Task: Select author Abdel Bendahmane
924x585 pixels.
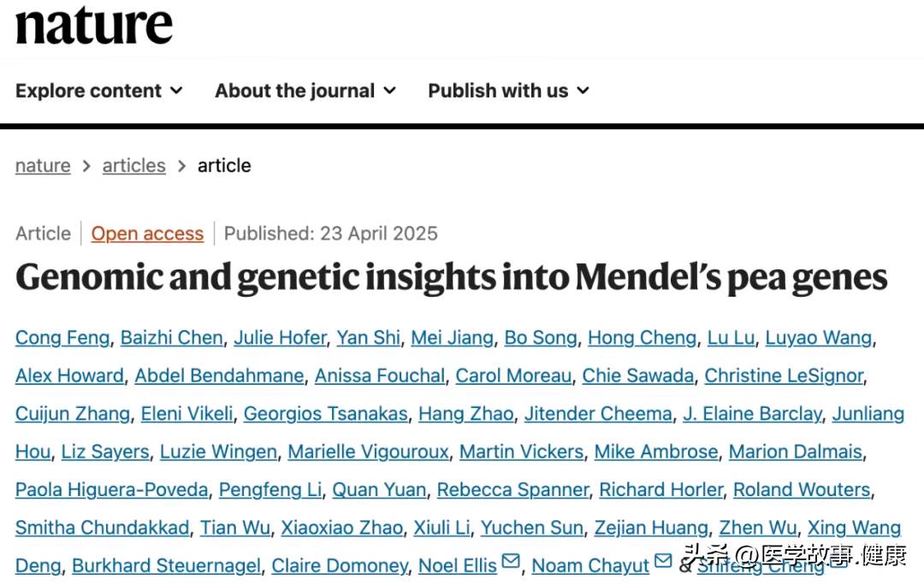Action: pyautogui.click(x=219, y=375)
